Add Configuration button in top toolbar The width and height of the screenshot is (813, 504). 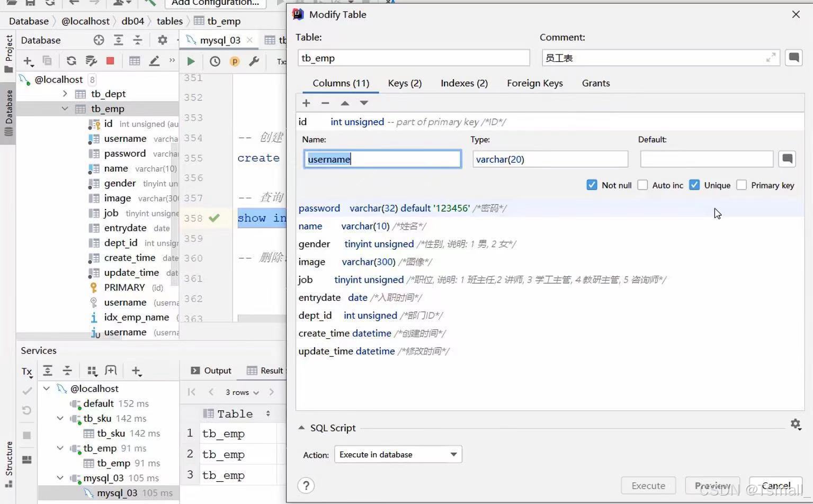pos(215,3)
